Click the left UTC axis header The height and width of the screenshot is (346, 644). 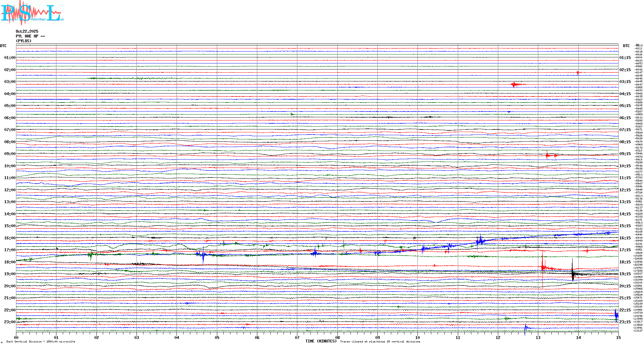coord(3,46)
